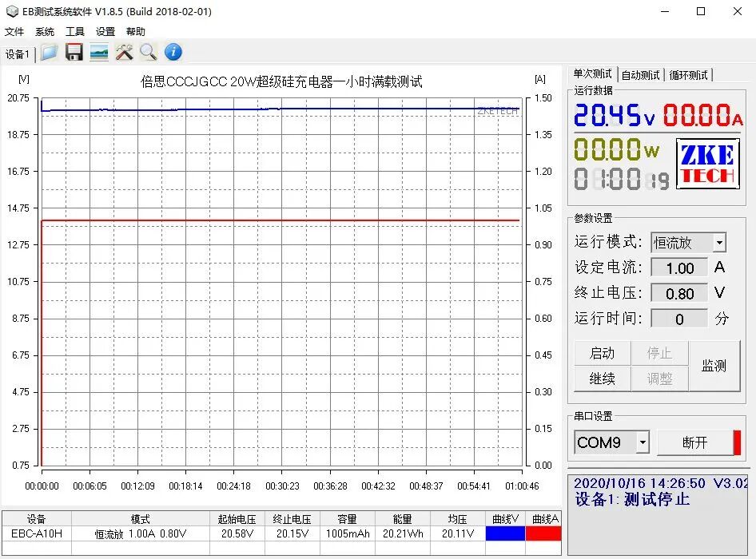This screenshot has width=756, height=559.
Task: Click the 1005mAh capacity cell
Action: [x=348, y=534]
